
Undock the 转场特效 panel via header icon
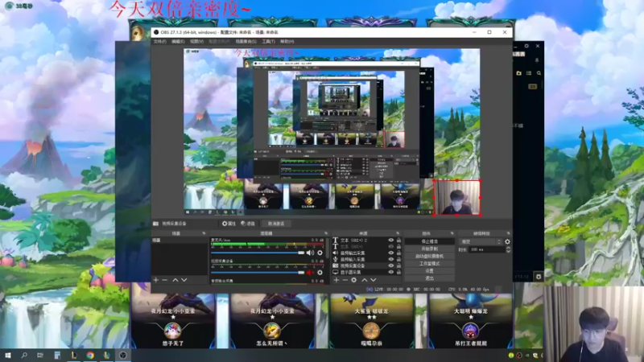pos(509,233)
